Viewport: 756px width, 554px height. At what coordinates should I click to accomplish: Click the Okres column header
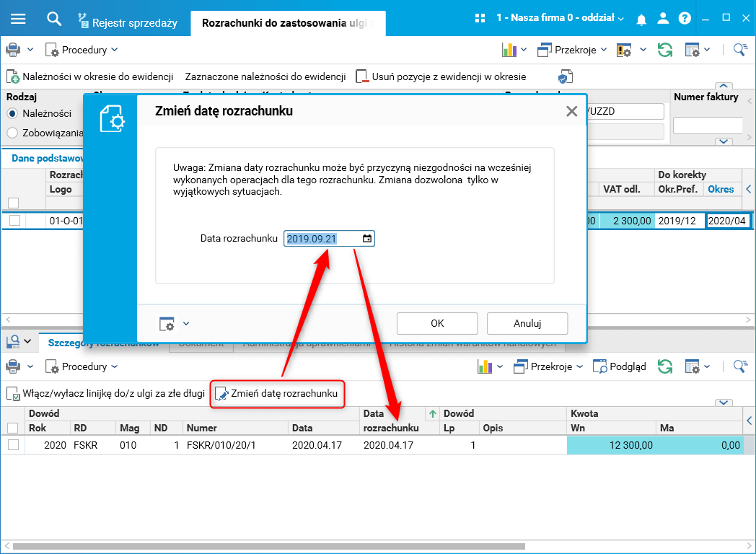click(721, 189)
